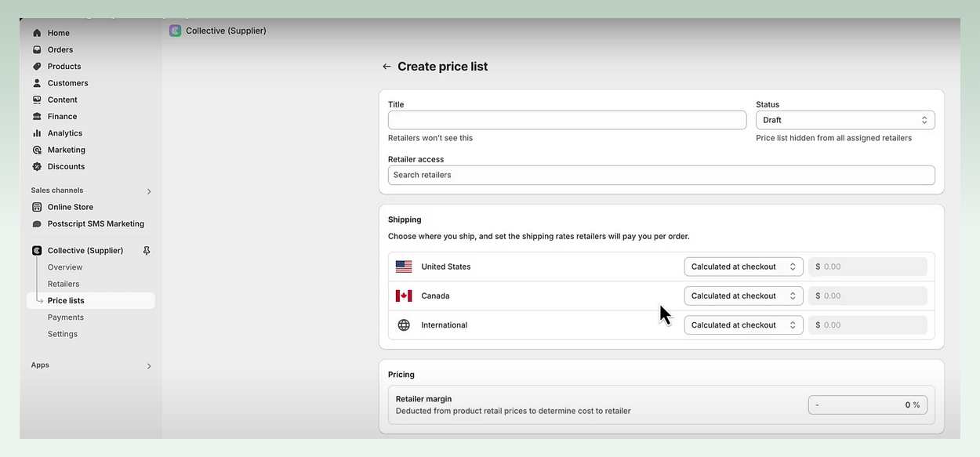This screenshot has height=457, width=980.
Task: Click the United States flag icon
Action: 404,266
